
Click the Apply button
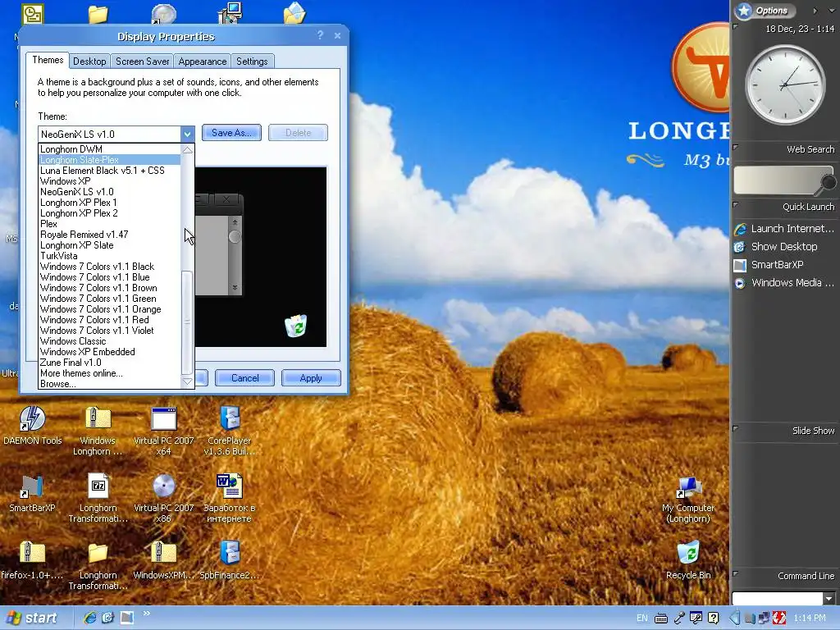pyautogui.click(x=311, y=378)
